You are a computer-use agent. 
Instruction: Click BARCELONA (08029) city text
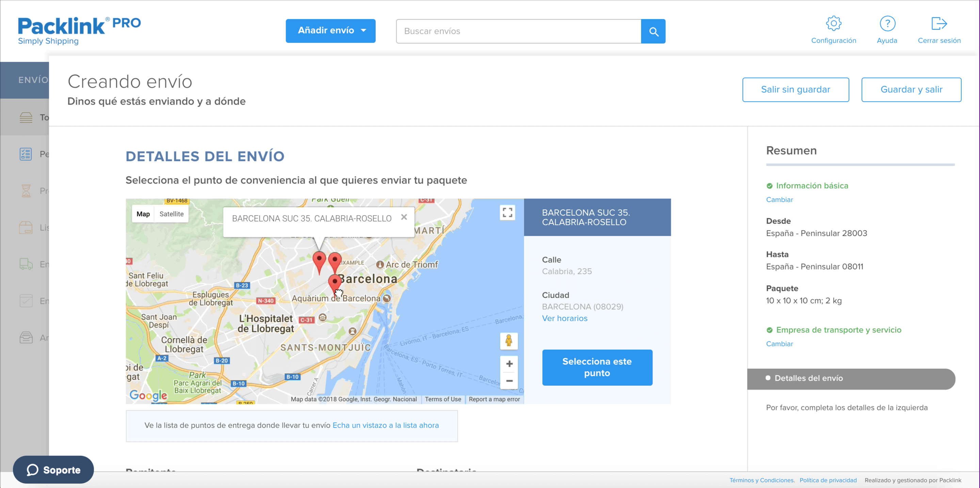[582, 307]
